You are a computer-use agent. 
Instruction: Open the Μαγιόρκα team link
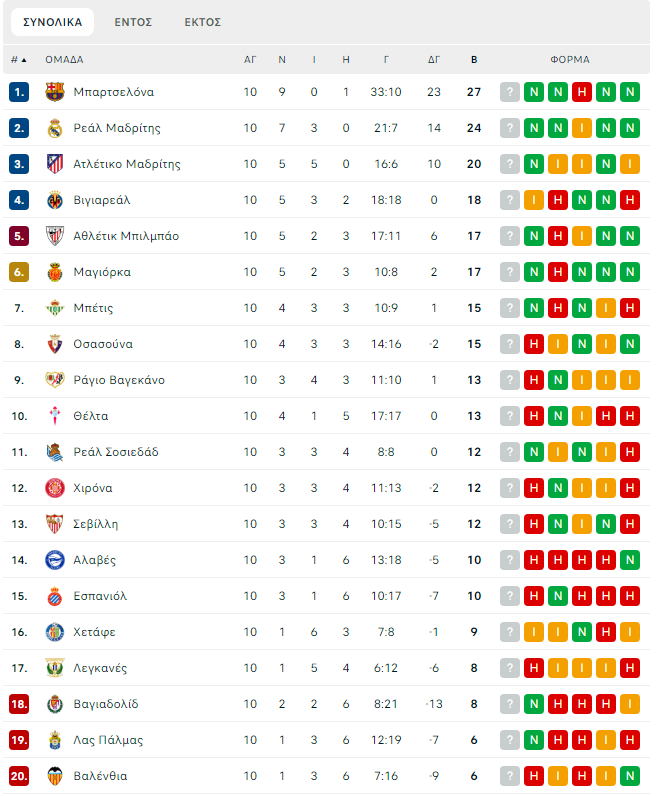(x=102, y=272)
